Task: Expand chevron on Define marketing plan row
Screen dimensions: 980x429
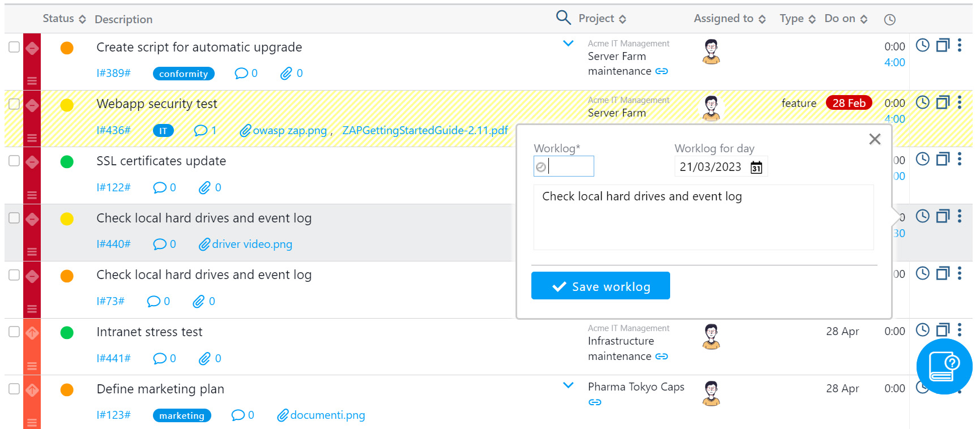Action: coord(568,385)
